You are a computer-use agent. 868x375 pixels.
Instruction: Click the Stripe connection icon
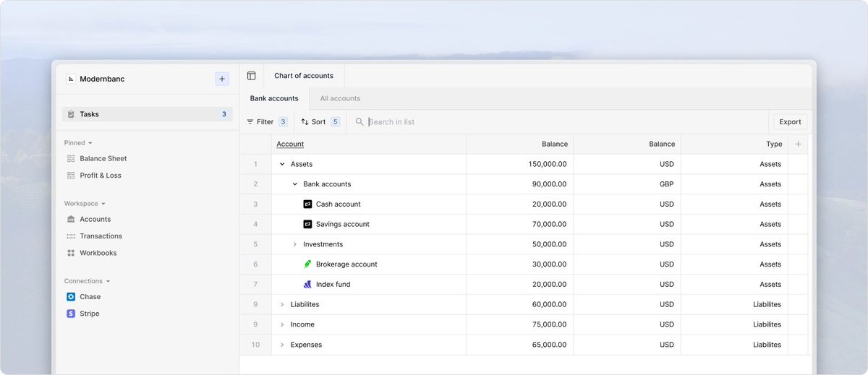tap(71, 314)
